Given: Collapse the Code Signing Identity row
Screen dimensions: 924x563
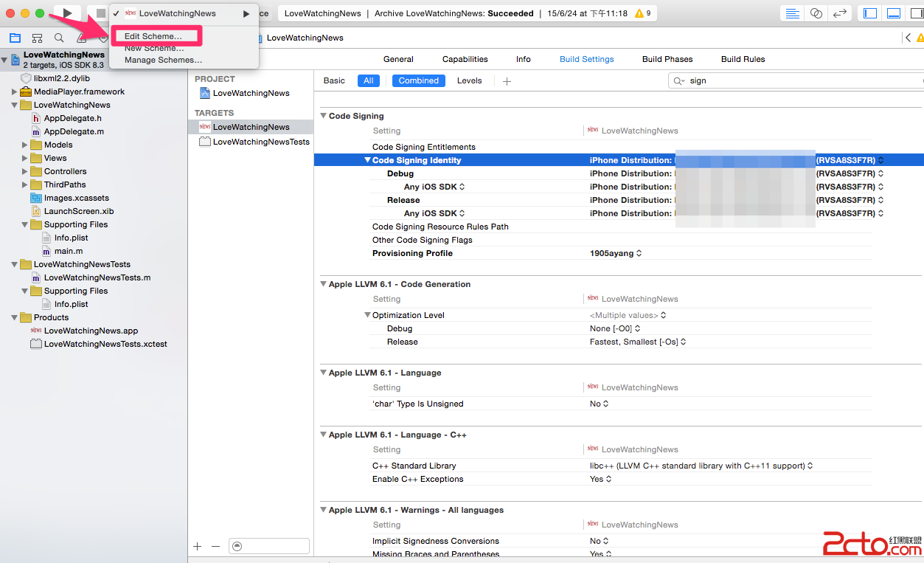Looking at the screenshot, I should (367, 160).
